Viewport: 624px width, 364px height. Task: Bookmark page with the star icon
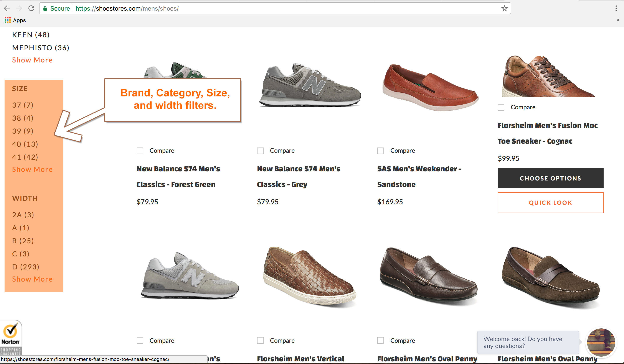[x=504, y=8]
